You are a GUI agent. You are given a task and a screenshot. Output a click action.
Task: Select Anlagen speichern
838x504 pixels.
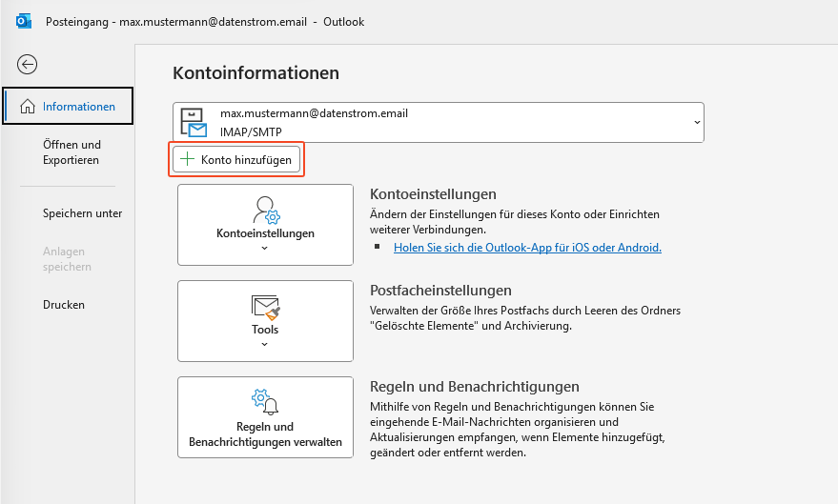pos(67,259)
